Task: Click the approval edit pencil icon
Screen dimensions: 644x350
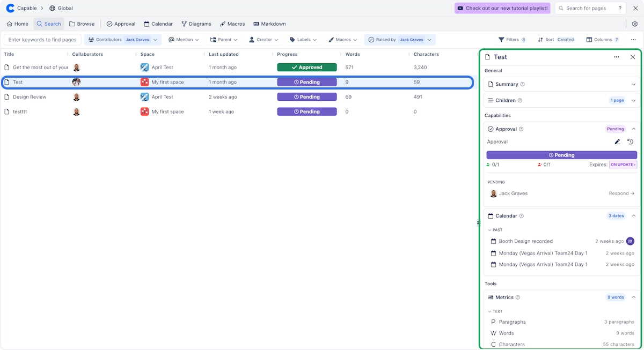Action: (617, 142)
